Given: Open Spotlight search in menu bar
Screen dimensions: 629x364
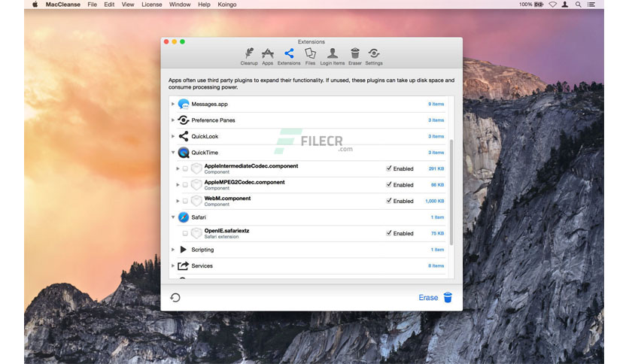Looking at the screenshot, I should tap(578, 5).
